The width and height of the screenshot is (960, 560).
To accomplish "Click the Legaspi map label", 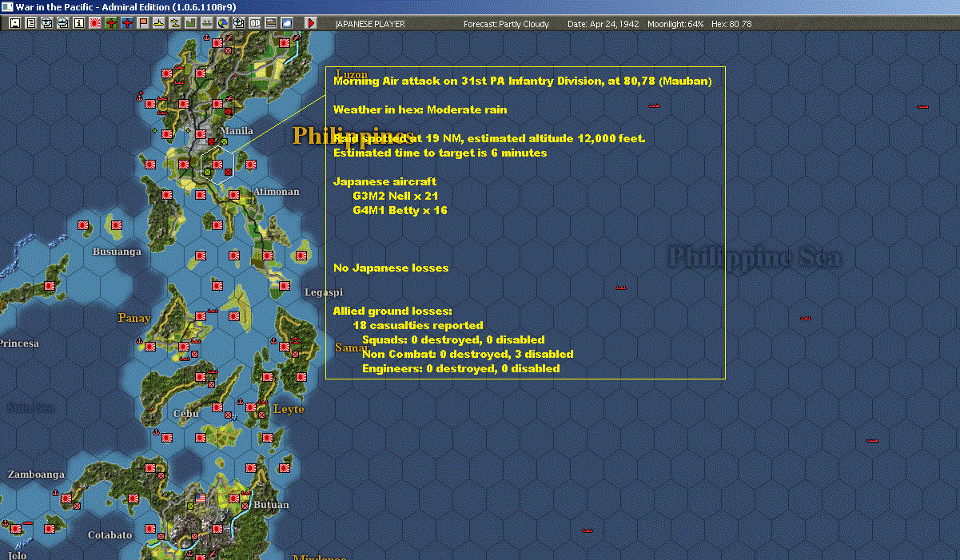I will [324, 292].
